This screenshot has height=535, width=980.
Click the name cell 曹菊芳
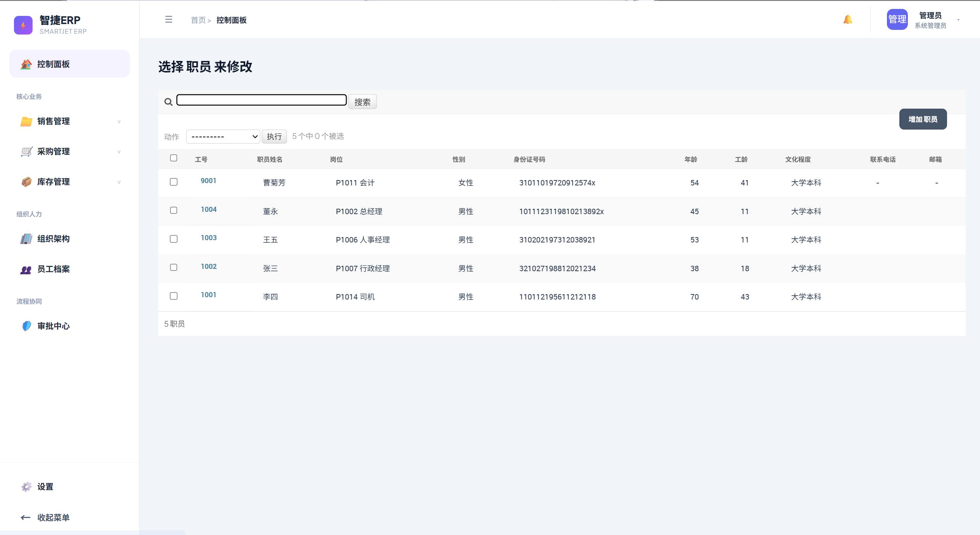tap(274, 183)
